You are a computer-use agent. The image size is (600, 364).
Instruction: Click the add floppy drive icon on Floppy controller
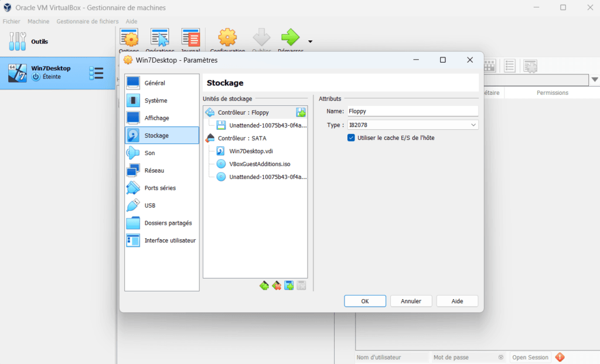click(x=301, y=112)
